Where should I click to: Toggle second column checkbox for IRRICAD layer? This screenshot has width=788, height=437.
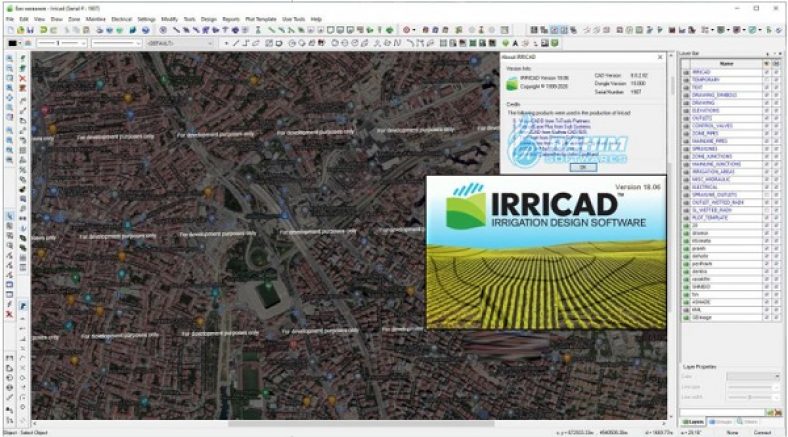coord(776,72)
